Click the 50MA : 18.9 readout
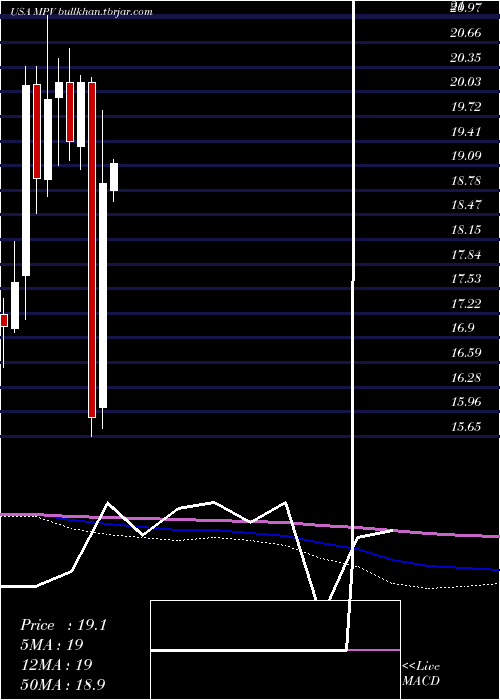The image size is (500, 700). click(63, 684)
